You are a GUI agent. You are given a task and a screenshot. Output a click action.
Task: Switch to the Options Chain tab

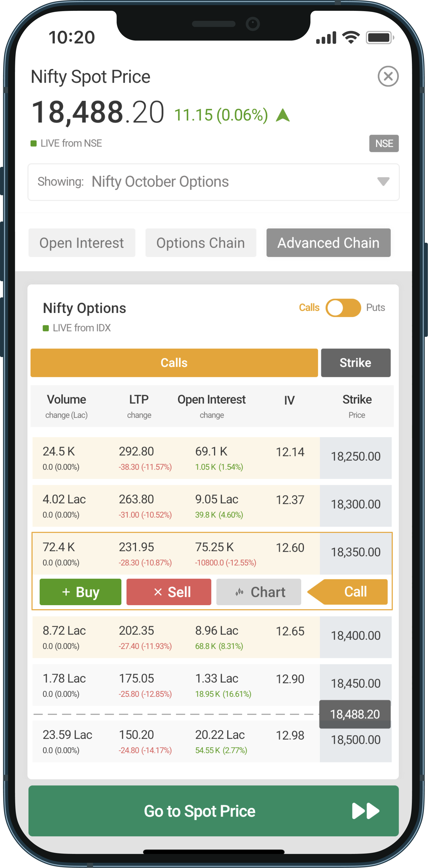tap(201, 243)
